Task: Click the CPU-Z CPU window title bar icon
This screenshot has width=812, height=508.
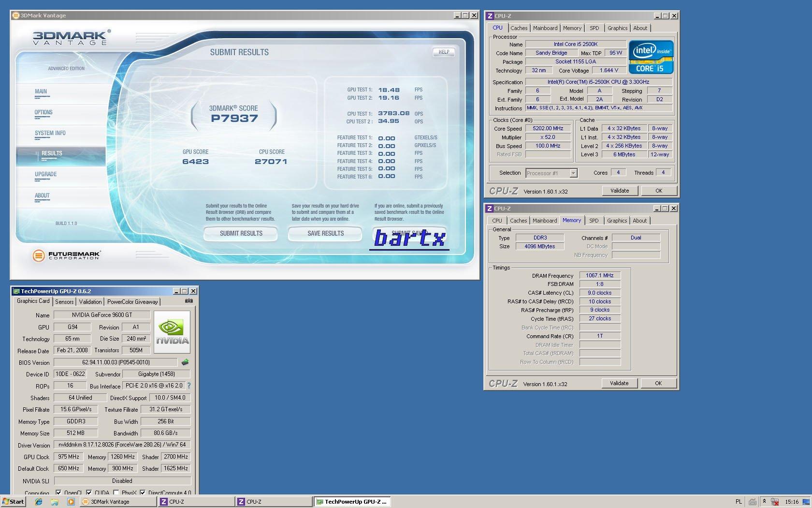Action: tap(490, 16)
